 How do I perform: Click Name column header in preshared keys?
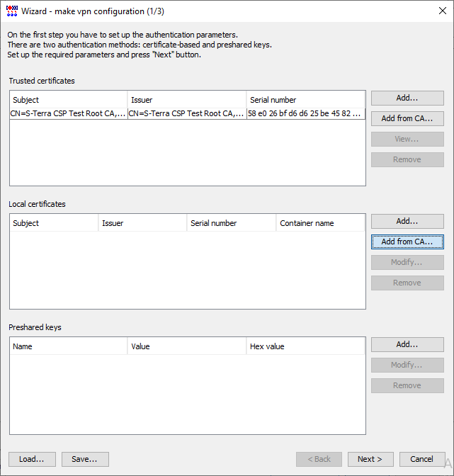click(x=68, y=346)
